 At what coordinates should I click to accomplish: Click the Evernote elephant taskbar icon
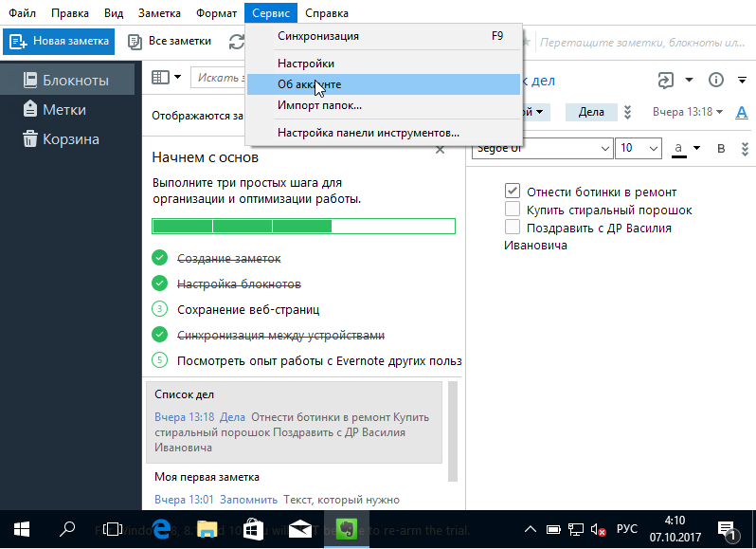[346, 529]
